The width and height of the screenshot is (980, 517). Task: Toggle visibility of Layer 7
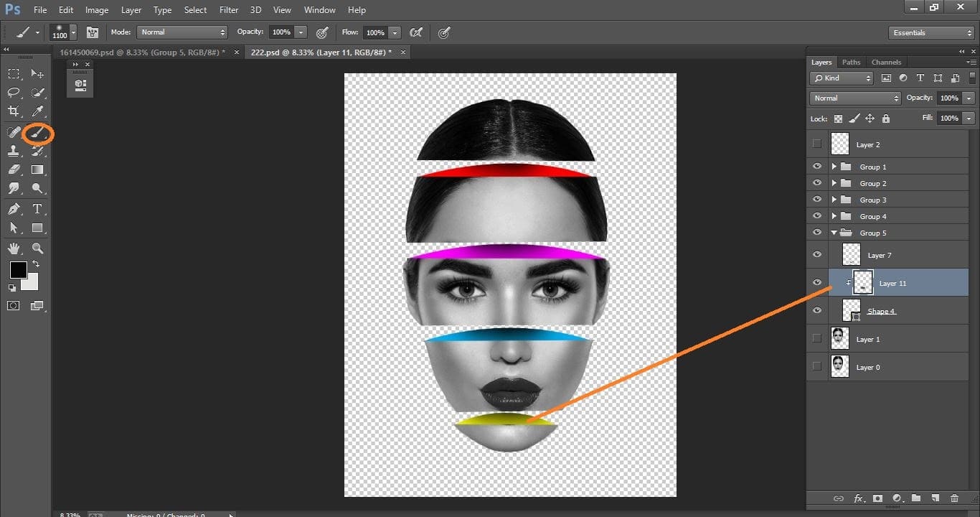(817, 254)
